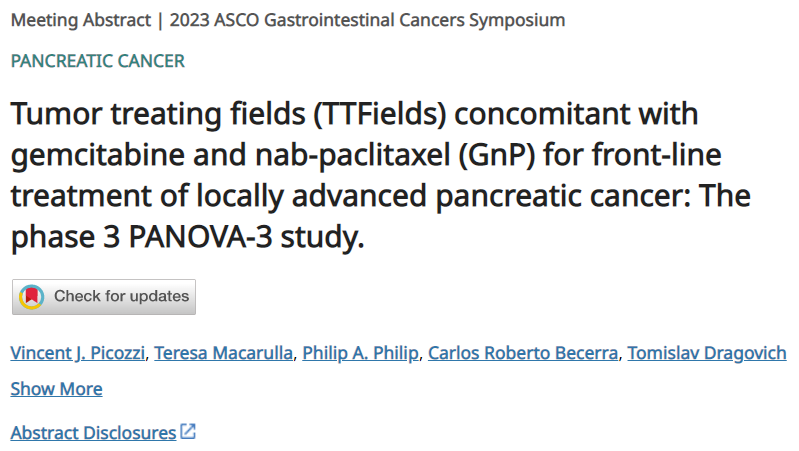The height and width of the screenshot is (451, 799).
Task: Click the (TTFields) abbreviation in title
Action: pos(380,113)
